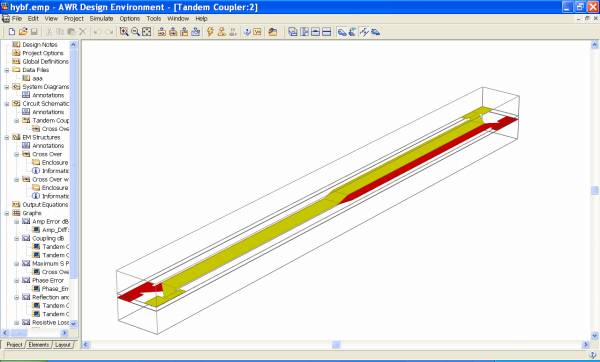Click the Open Project folder icon

[x=23, y=32]
